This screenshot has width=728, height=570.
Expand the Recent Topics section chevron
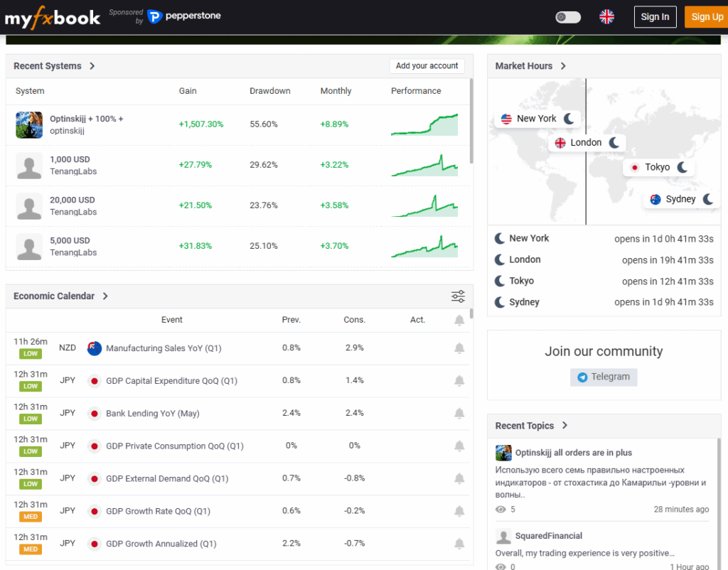point(564,426)
